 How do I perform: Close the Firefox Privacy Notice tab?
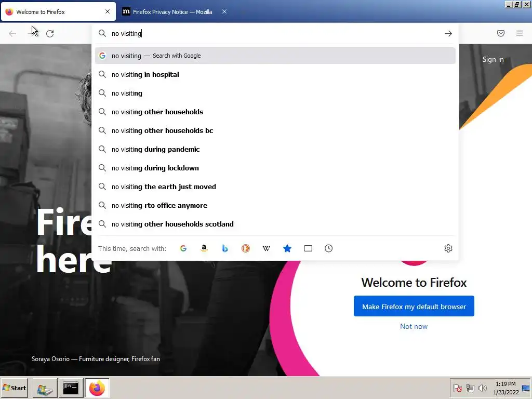[x=224, y=11]
